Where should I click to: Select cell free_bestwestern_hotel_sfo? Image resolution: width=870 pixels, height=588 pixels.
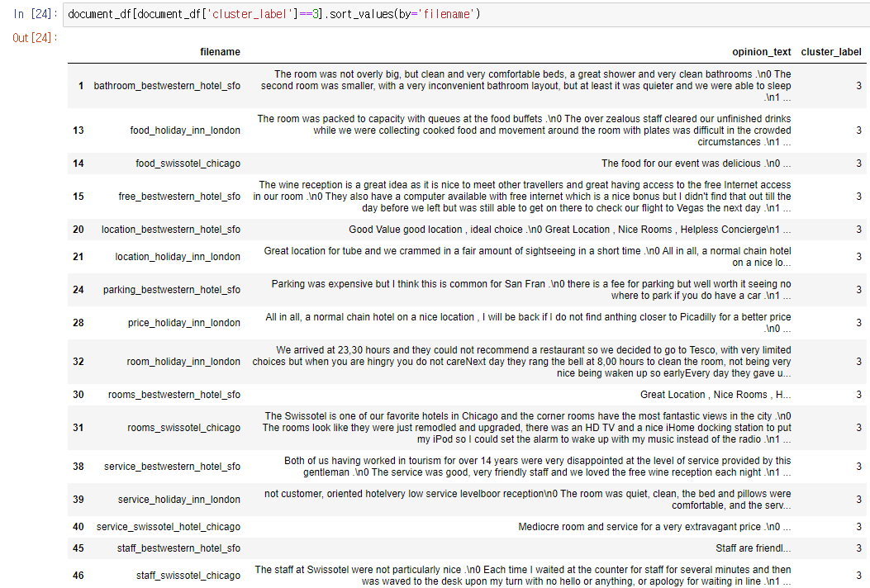click(179, 197)
